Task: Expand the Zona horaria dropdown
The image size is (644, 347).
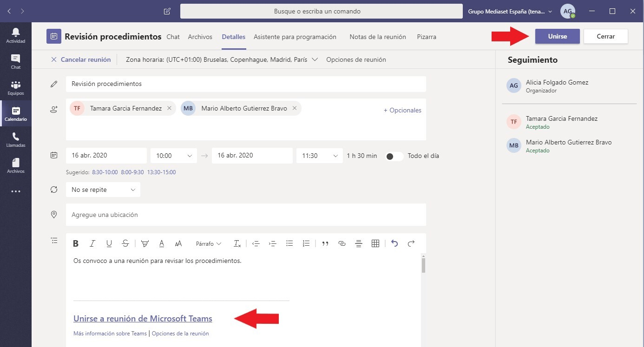Action: [x=315, y=59]
